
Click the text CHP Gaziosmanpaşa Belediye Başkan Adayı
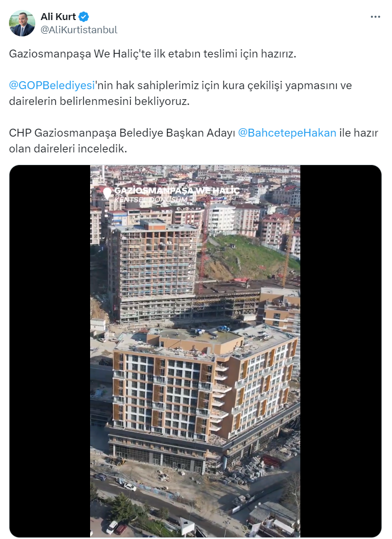click(122, 133)
